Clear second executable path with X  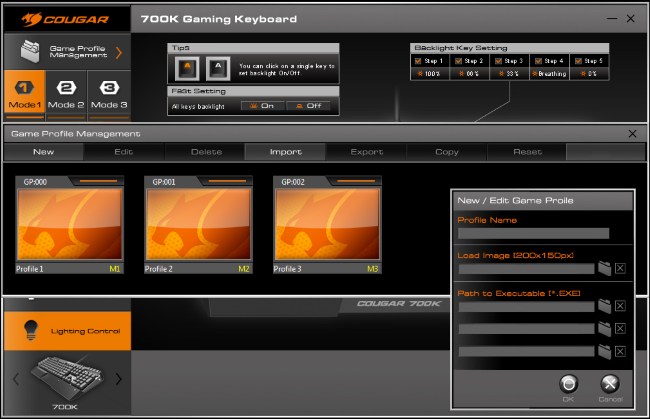coord(620,329)
